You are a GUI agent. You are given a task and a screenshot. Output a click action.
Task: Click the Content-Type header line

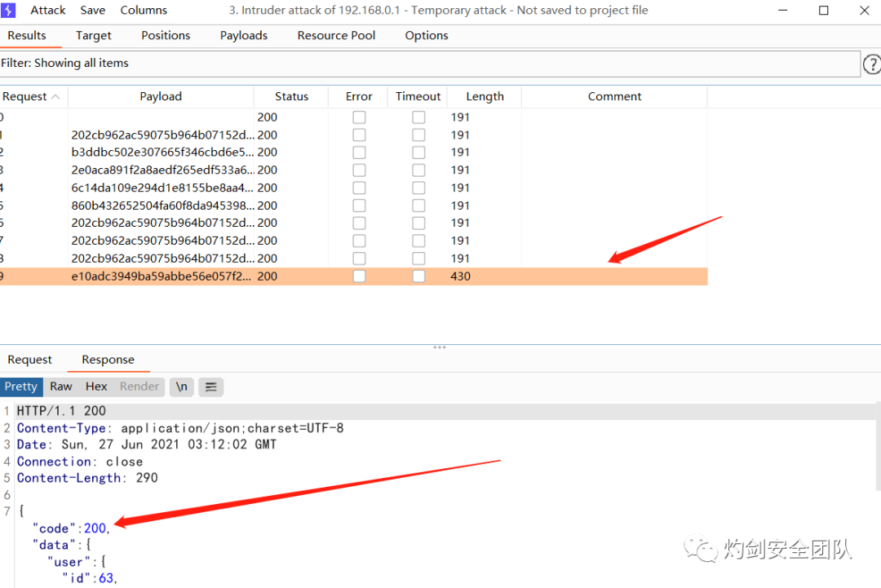point(180,428)
